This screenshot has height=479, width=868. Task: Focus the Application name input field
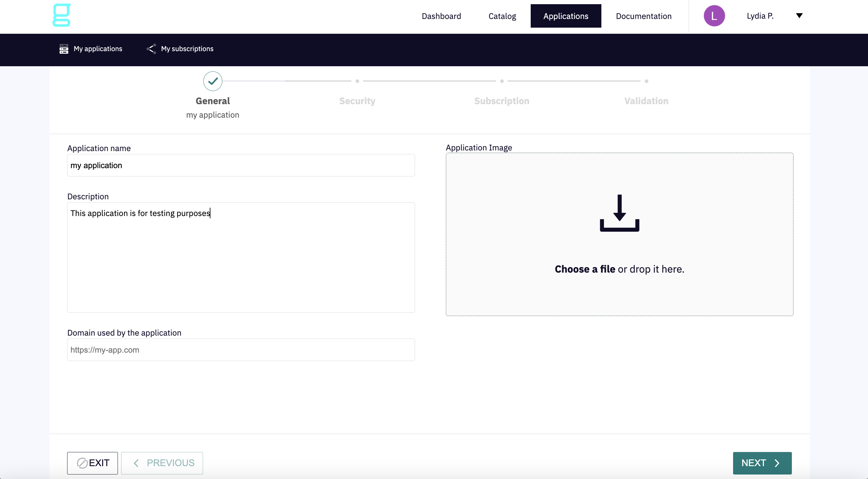(241, 165)
